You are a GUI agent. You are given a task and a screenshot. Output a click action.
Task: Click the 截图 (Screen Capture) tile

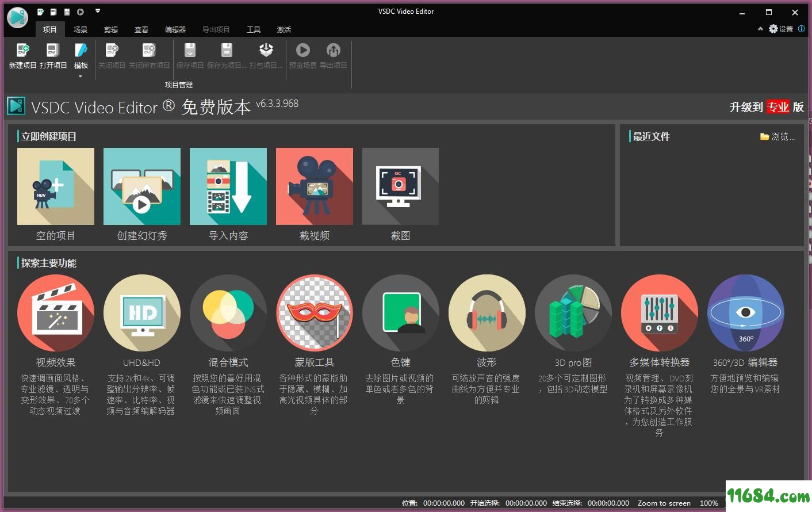pyautogui.click(x=400, y=186)
